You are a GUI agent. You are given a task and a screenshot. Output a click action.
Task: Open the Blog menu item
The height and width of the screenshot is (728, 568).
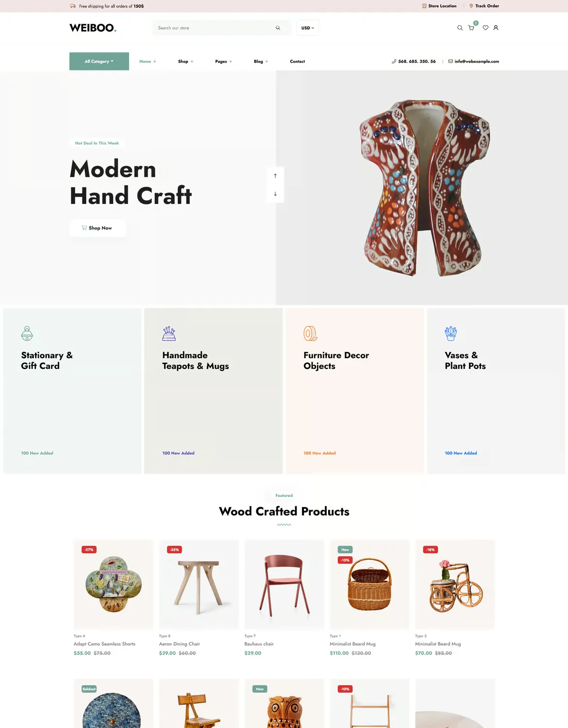pyautogui.click(x=261, y=61)
